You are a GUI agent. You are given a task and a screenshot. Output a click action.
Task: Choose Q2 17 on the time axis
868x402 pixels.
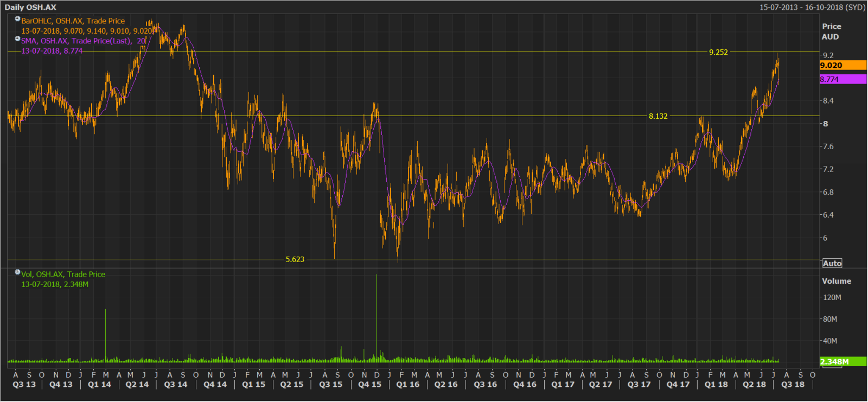(601, 385)
